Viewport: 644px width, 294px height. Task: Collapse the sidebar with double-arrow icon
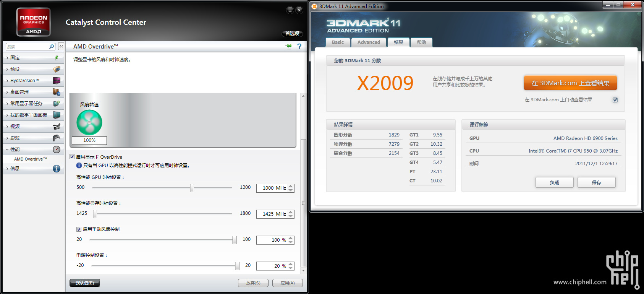click(x=61, y=46)
